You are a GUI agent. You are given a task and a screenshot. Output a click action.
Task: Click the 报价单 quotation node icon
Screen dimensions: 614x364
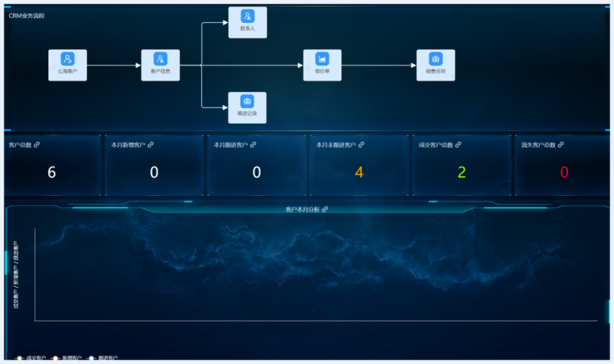322,59
